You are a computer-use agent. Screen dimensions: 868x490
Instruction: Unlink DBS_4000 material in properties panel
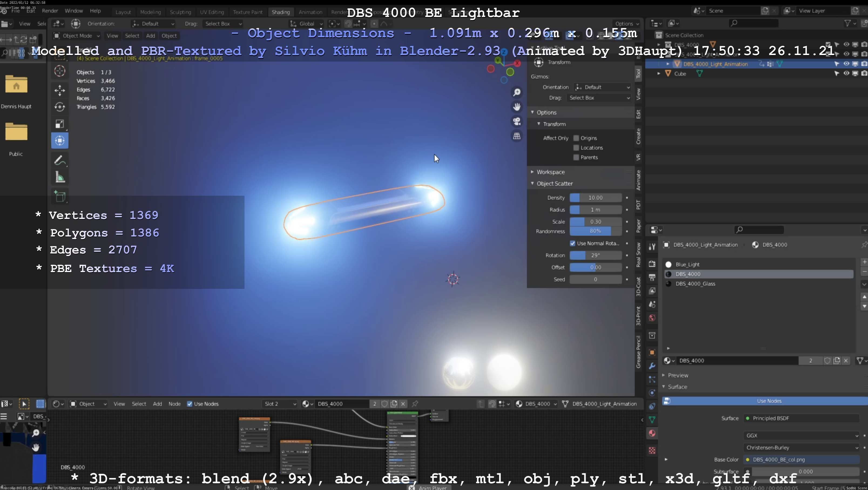click(846, 361)
